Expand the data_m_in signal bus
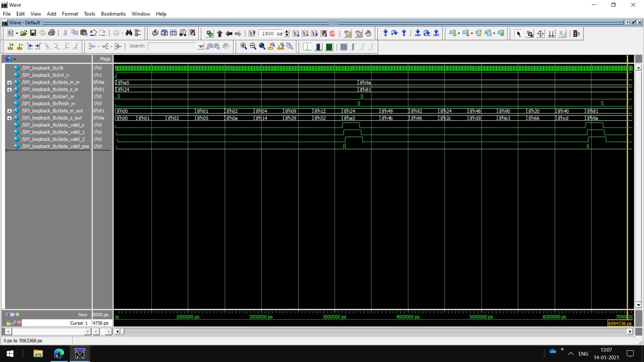 [x=9, y=82]
